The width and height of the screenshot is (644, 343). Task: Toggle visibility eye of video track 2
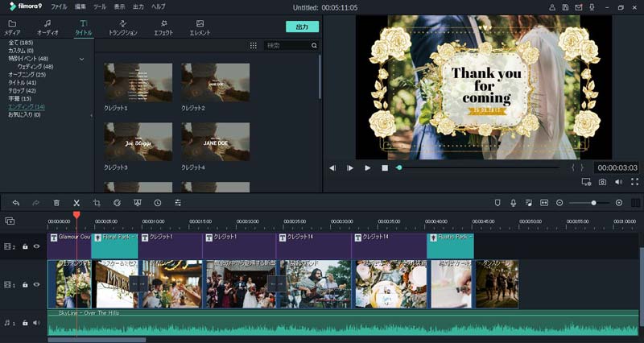(36, 246)
